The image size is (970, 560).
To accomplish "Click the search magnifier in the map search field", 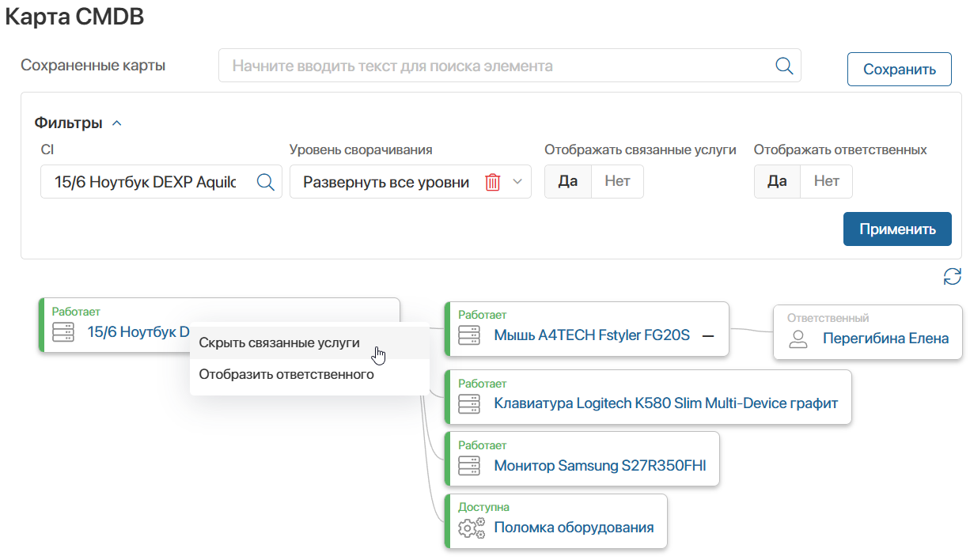I will [x=784, y=66].
